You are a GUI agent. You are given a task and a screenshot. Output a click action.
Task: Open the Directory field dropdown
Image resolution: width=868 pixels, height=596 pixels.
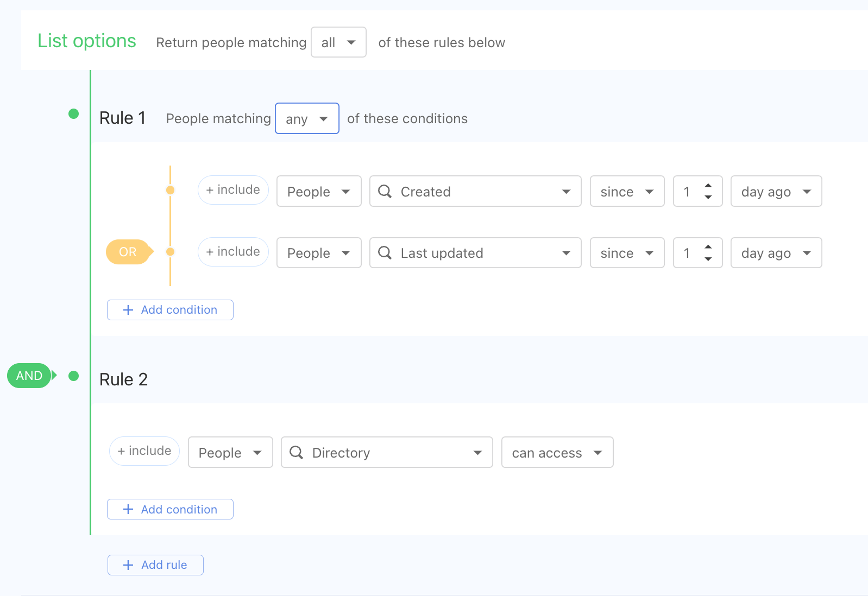(x=387, y=452)
